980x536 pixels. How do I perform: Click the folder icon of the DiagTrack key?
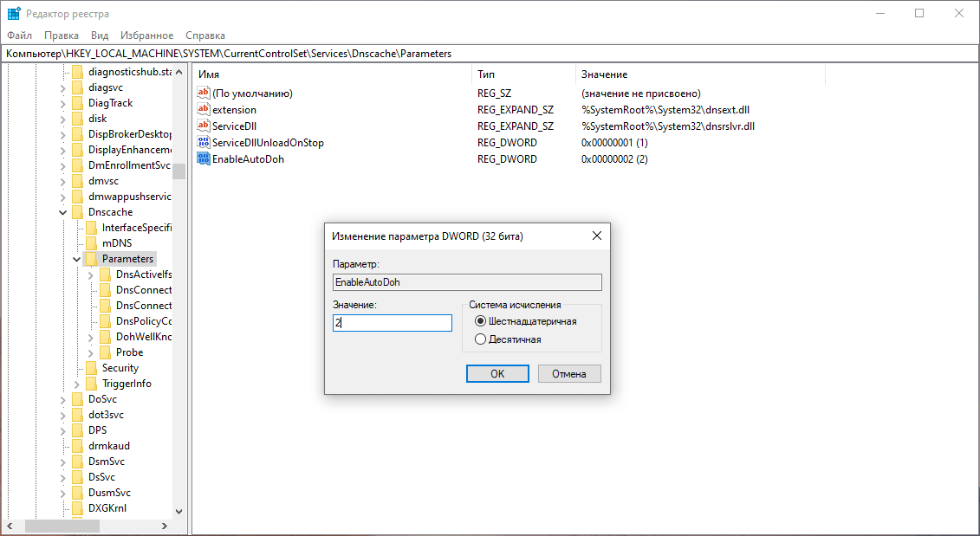[x=77, y=103]
